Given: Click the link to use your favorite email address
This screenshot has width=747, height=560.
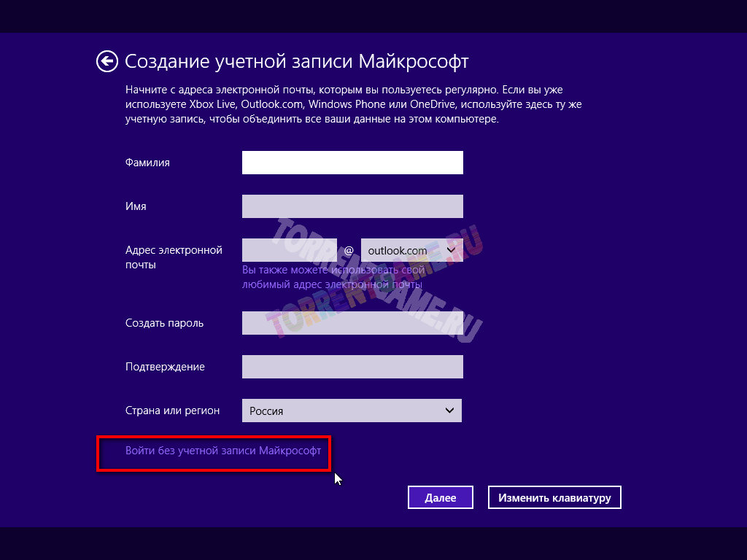Looking at the screenshot, I should click(x=333, y=277).
